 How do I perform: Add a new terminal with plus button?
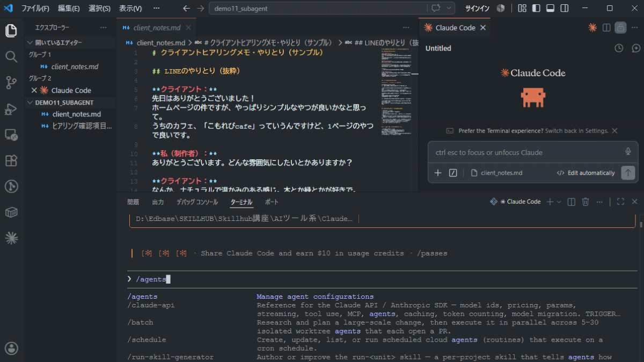[x=550, y=202]
